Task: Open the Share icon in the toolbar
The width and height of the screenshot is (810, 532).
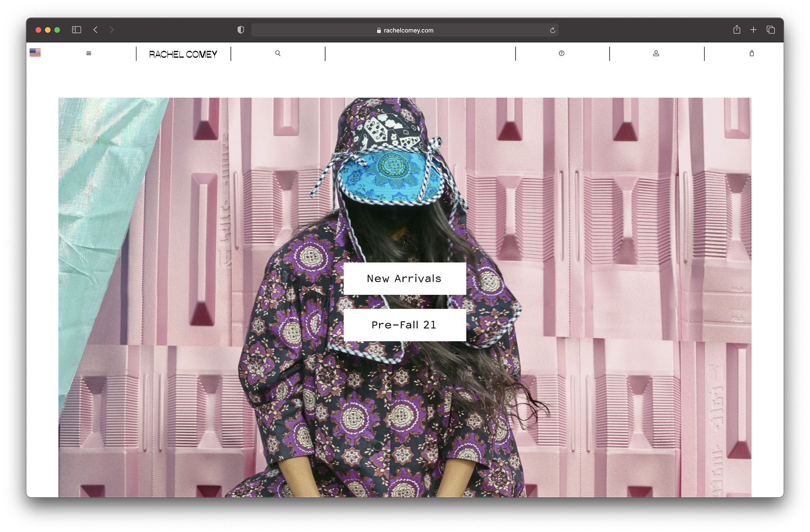Action: (x=736, y=30)
